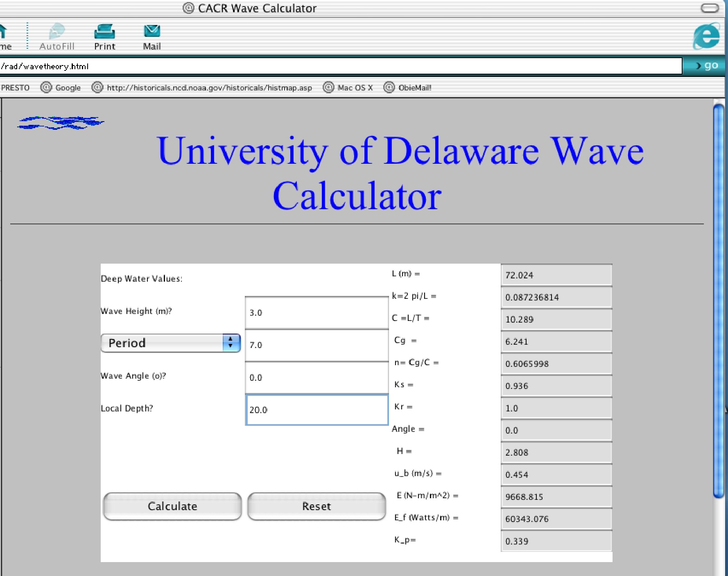Click the go button beside address bar
This screenshot has width=728, height=576.
coord(707,66)
